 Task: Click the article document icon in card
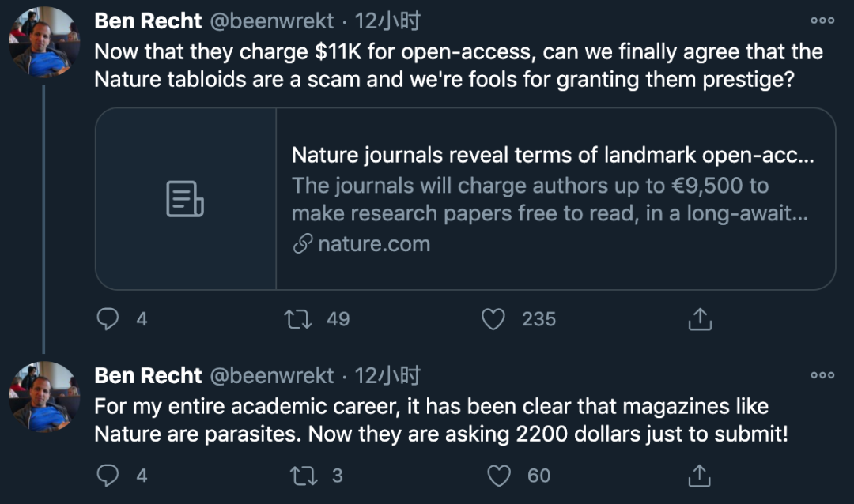tap(185, 199)
